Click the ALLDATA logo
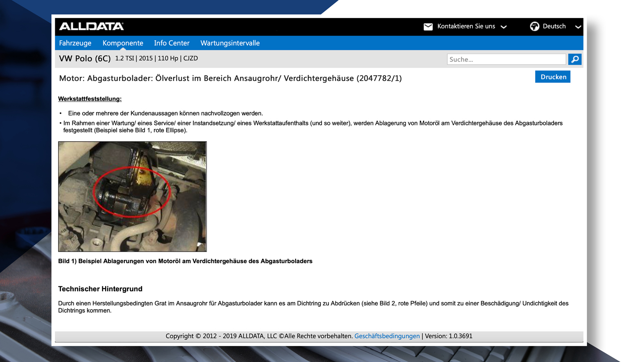 [91, 26]
